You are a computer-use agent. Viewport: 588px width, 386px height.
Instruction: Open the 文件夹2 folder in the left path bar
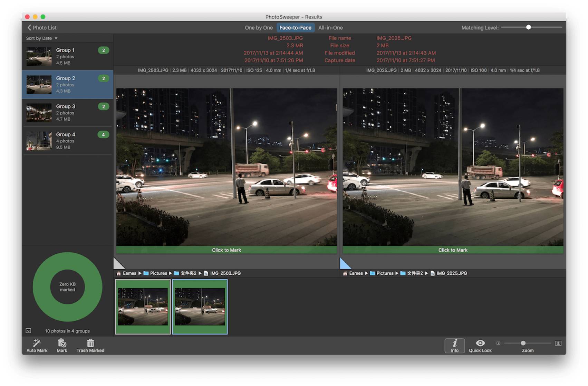tap(185, 273)
